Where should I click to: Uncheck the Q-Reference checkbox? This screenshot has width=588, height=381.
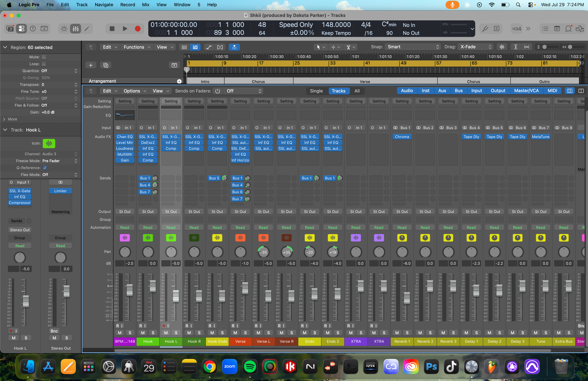[x=45, y=168]
